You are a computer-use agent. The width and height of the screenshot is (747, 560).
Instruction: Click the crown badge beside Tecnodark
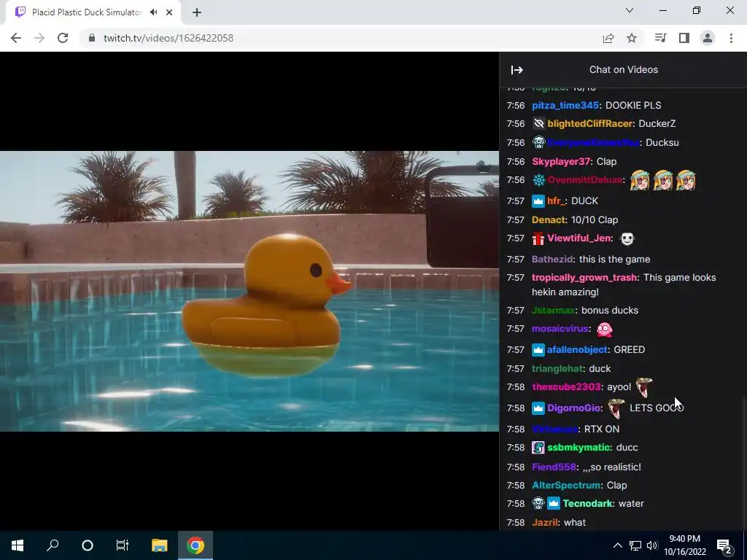click(554, 503)
